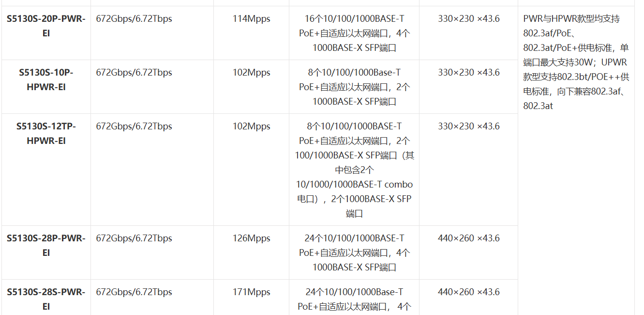
Task: Click the 171Mpps forwarding rate value
Action: [251, 292]
